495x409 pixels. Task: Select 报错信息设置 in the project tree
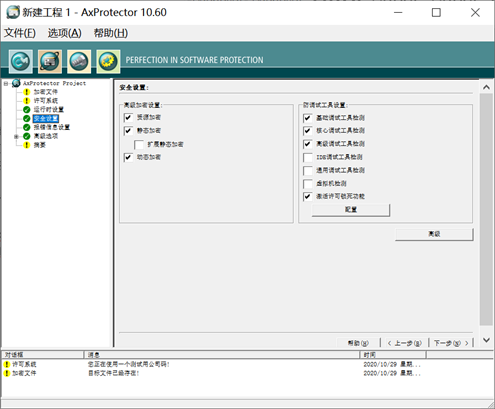(x=52, y=127)
